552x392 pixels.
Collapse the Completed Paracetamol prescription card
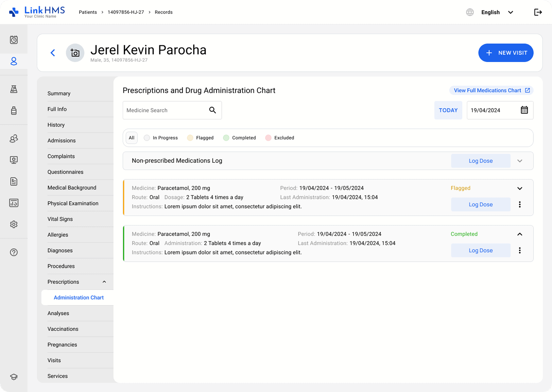click(x=520, y=234)
